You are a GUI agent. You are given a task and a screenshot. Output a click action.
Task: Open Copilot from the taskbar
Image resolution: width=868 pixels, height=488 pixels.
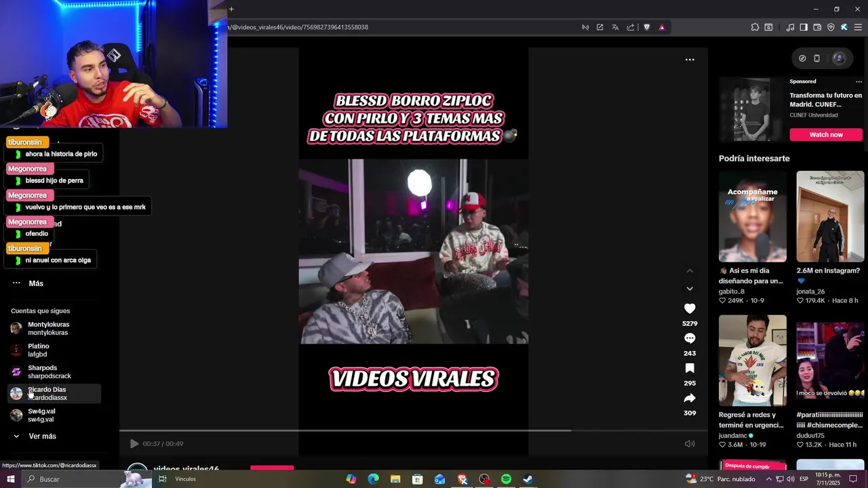coord(351,479)
